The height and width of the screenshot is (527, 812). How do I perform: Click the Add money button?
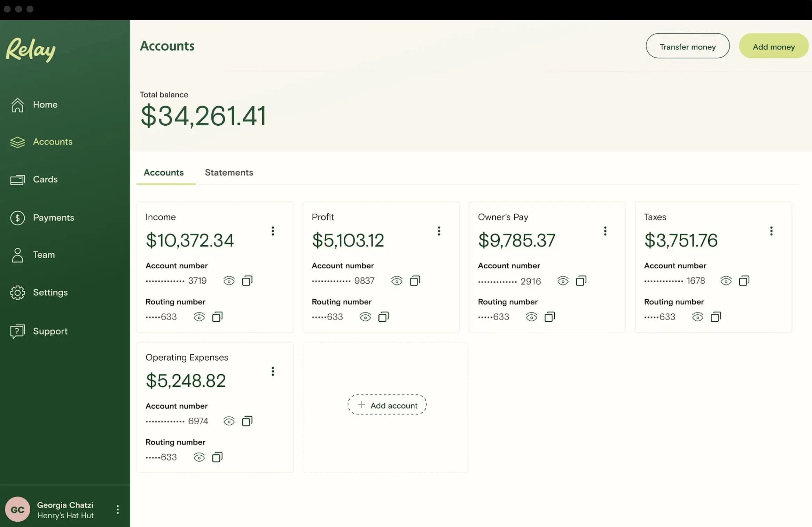tap(774, 46)
